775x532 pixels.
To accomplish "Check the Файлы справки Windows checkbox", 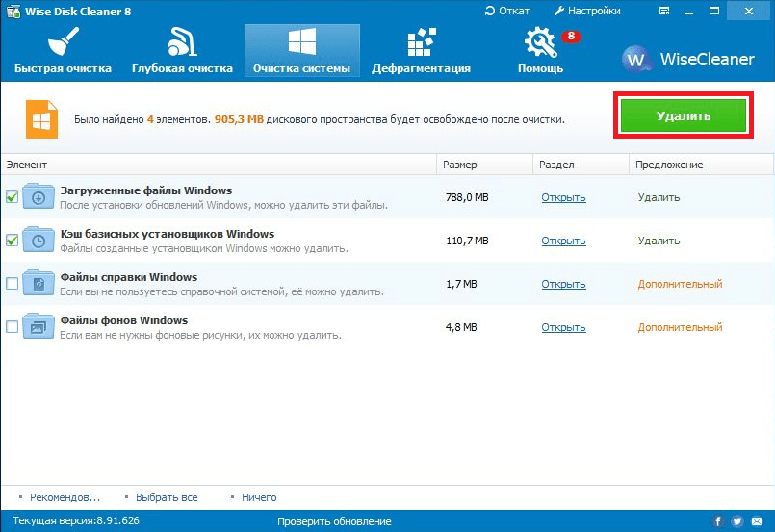I will coord(12,284).
